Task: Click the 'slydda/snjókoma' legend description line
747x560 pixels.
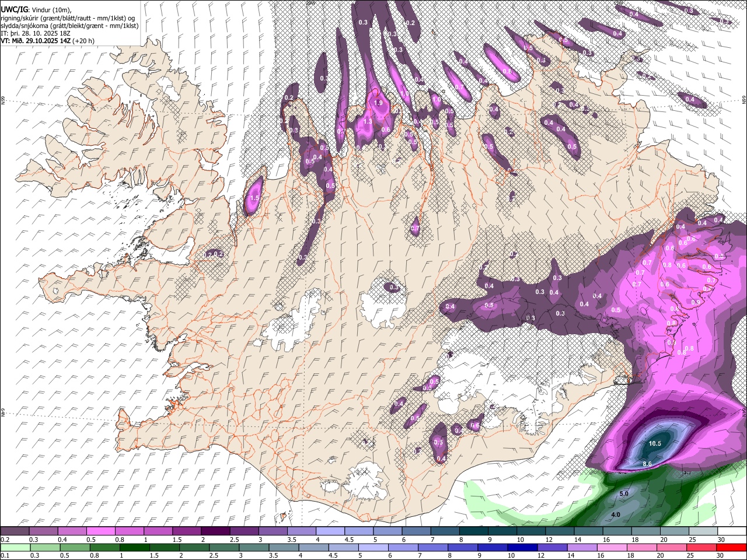Action: pos(69,26)
